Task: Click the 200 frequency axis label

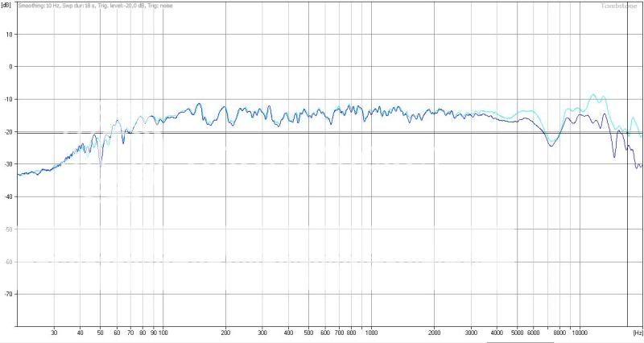Action: [225, 332]
